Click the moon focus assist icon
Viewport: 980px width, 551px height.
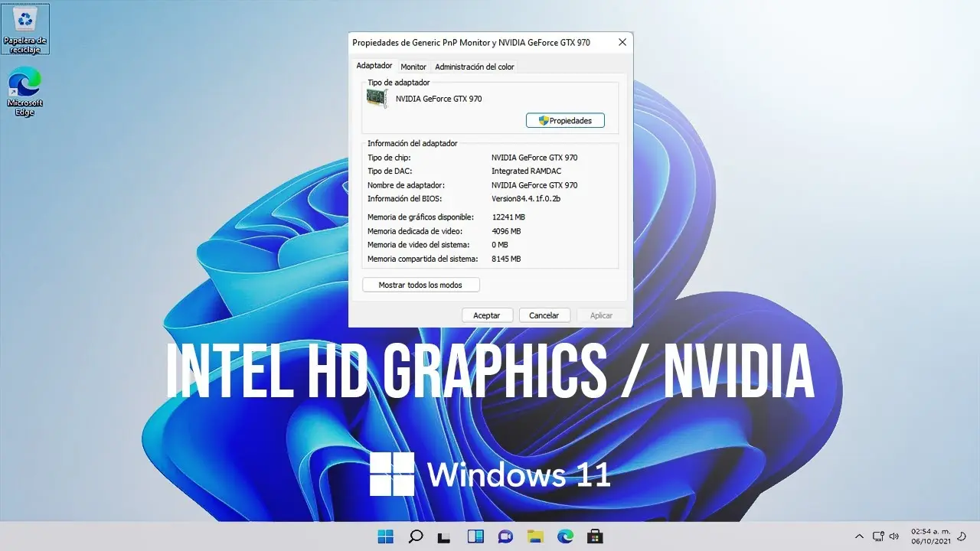[962, 536]
